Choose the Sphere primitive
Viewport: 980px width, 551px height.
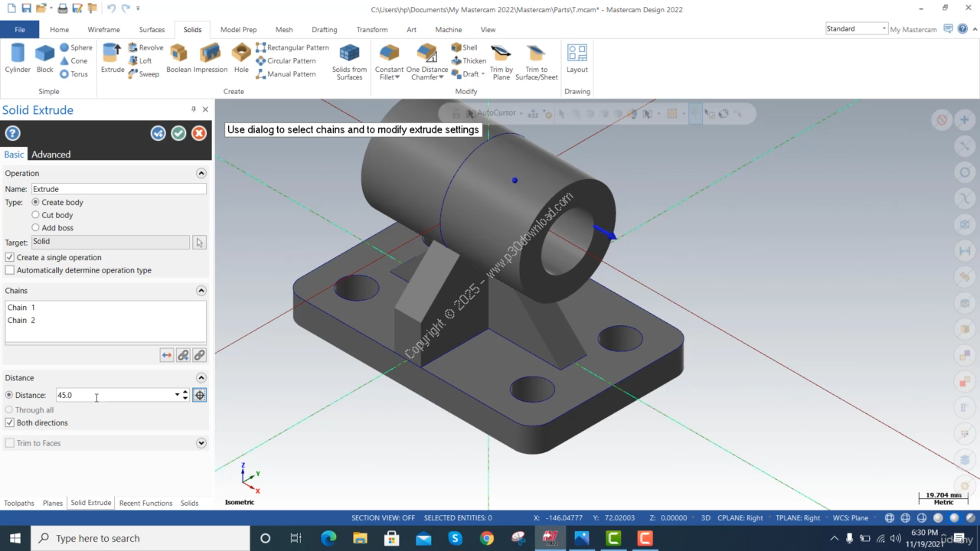[x=76, y=47]
